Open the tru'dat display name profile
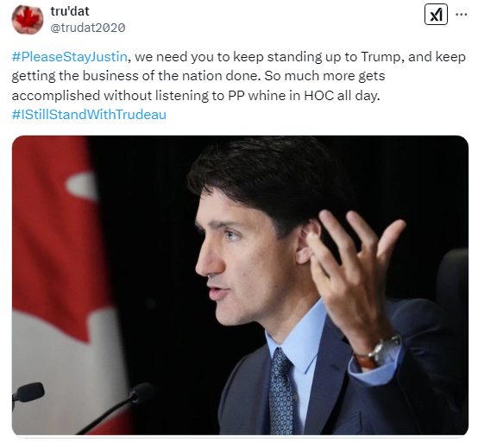478x448 pixels. [x=70, y=11]
